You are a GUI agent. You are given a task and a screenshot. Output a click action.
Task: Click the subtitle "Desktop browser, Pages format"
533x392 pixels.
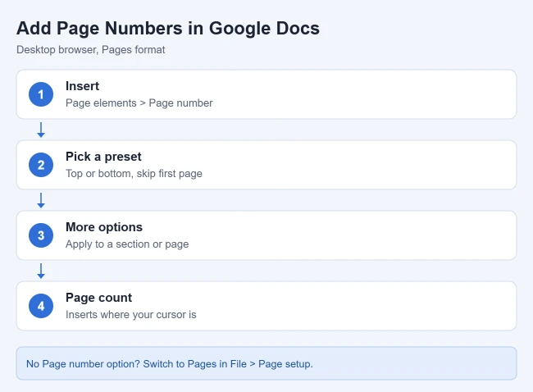tap(91, 50)
